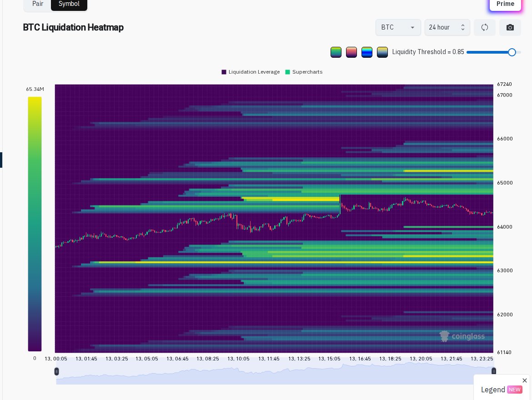The image size is (532, 400).
Task: Click the color scale gradient bar
Action: 35,224
